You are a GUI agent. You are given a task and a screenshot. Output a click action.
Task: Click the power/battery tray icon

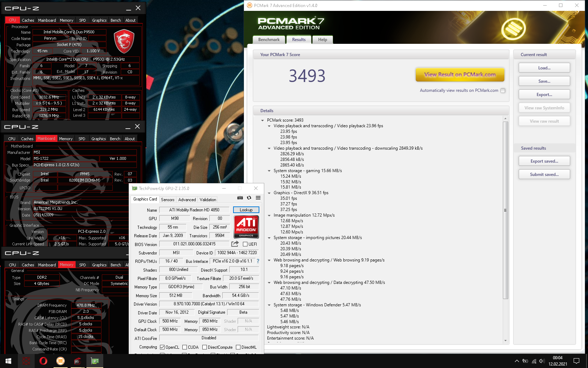coord(525,361)
